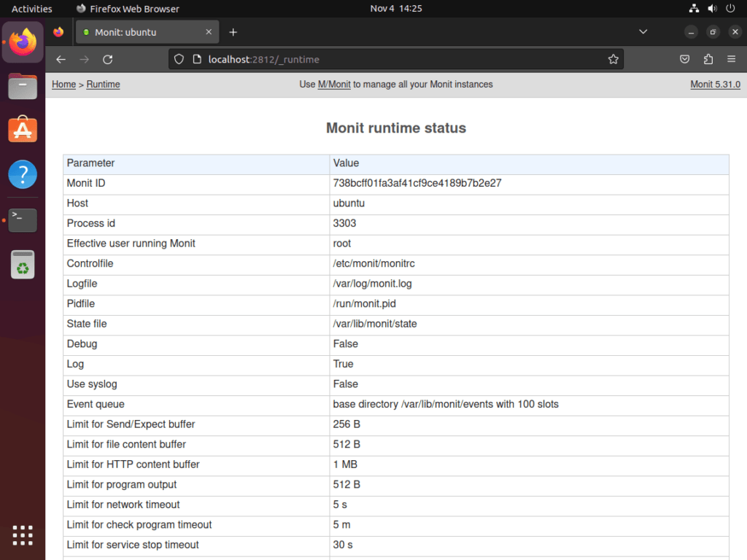Reload the Monit runtime page

tap(109, 59)
